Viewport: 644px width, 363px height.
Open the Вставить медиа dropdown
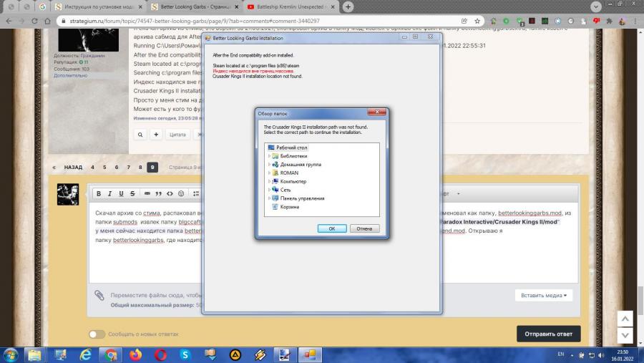coord(543,295)
